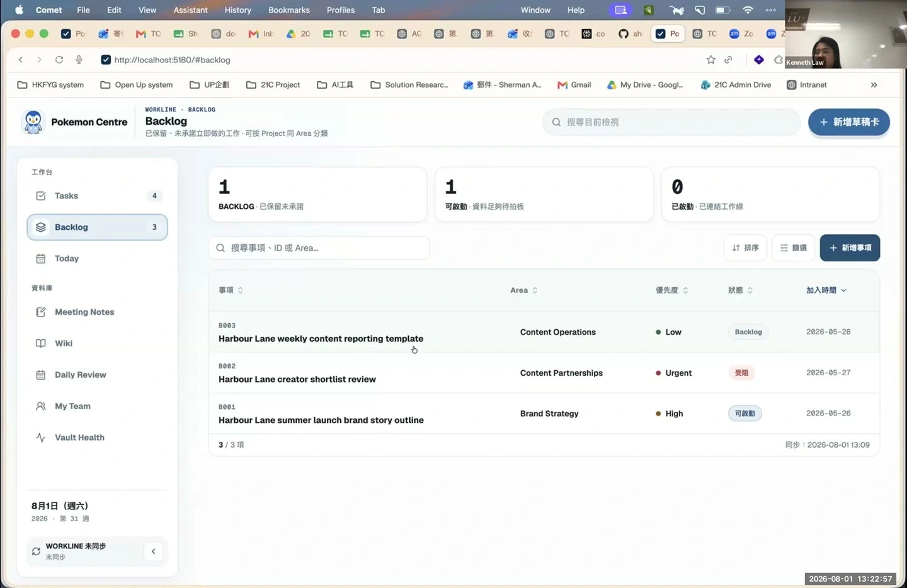Open the 篩選 filter button
907x588 pixels.
794,248
